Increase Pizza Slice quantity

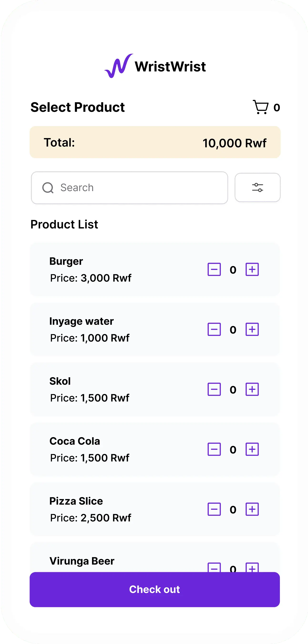252,510
